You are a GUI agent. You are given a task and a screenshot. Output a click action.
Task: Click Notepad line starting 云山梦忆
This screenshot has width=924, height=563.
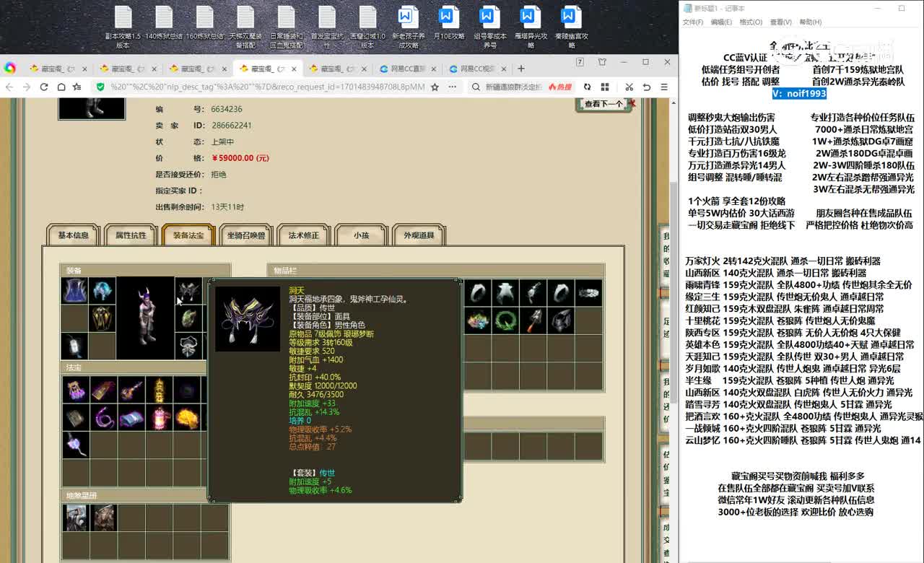click(x=803, y=440)
